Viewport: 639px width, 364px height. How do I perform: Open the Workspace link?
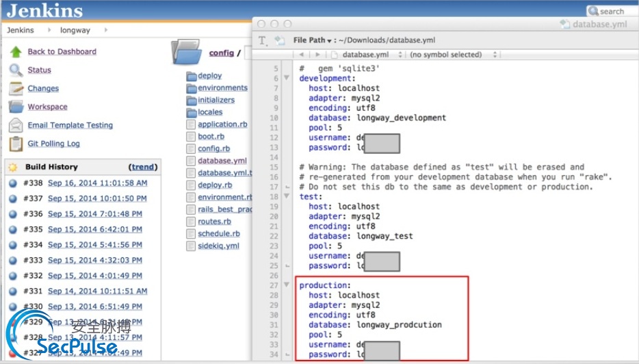coord(47,107)
